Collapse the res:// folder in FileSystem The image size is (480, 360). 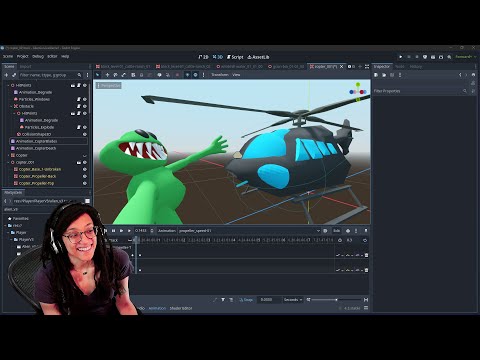(5, 226)
